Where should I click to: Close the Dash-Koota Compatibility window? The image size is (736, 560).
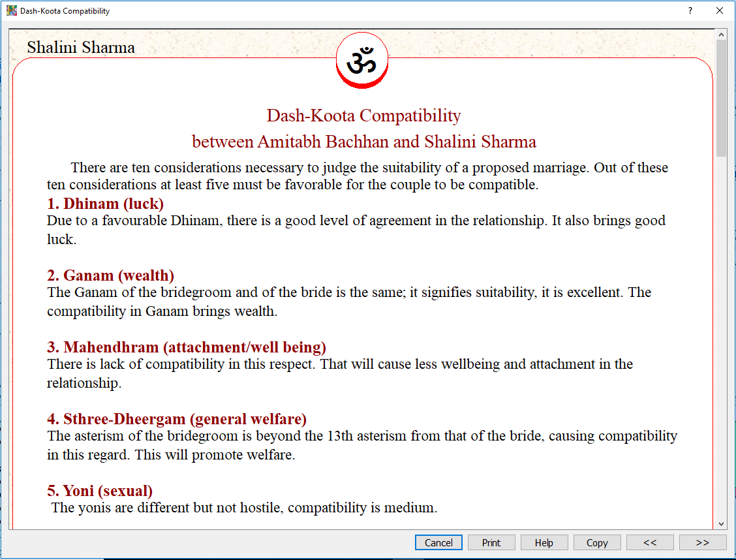click(720, 10)
